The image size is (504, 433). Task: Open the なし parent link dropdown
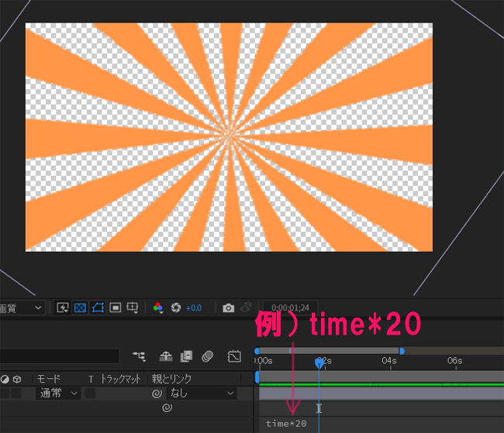pos(202,393)
